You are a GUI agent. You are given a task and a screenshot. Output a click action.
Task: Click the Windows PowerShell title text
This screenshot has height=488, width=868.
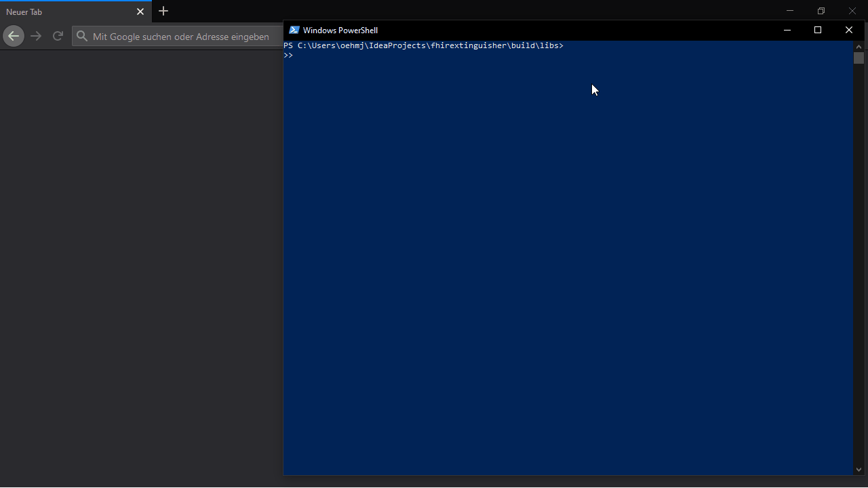(340, 30)
